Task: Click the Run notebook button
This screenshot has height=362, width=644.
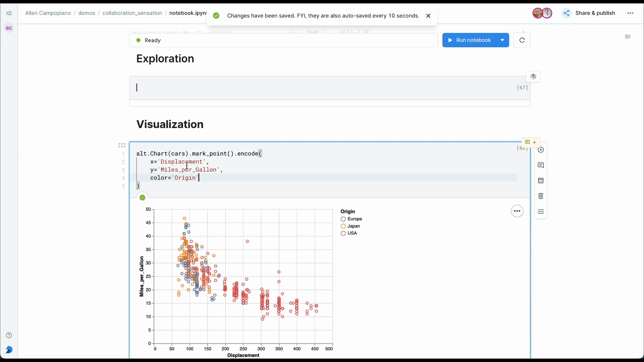Action: (469, 40)
